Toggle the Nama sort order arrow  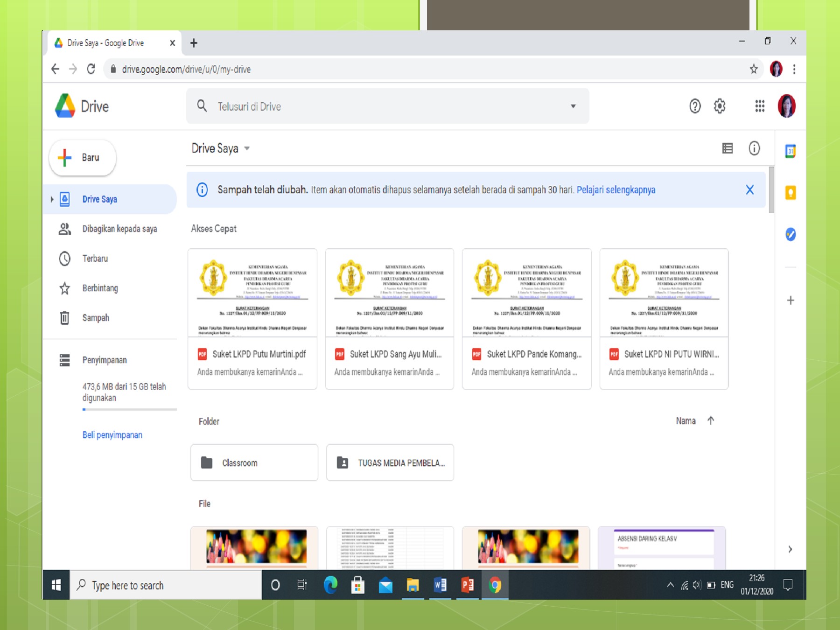pos(711,420)
